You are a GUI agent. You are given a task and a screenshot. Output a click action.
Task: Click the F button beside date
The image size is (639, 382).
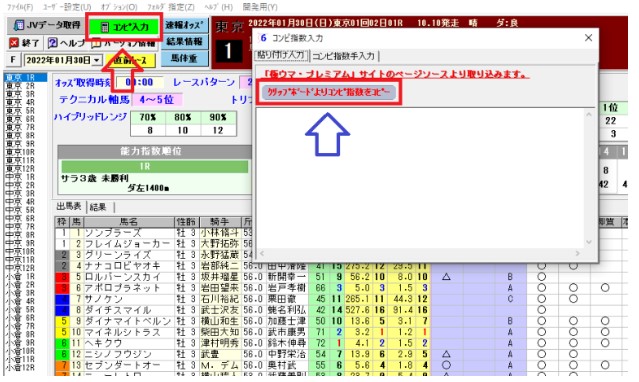(x=13, y=60)
